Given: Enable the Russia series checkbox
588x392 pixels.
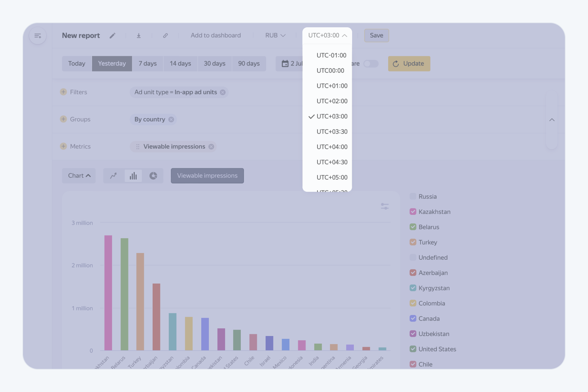Looking at the screenshot, I should coord(413,196).
